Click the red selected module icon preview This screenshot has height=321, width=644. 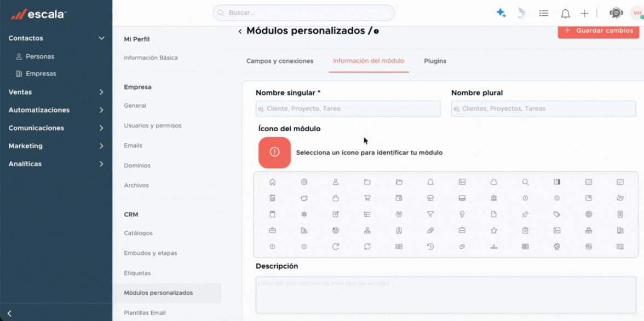[x=274, y=153]
